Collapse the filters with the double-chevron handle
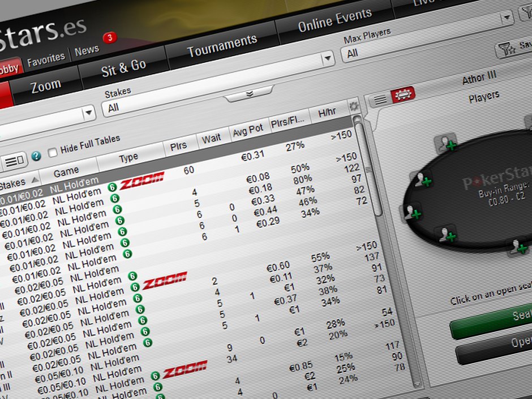The height and width of the screenshot is (399, 532). (x=250, y=93)
